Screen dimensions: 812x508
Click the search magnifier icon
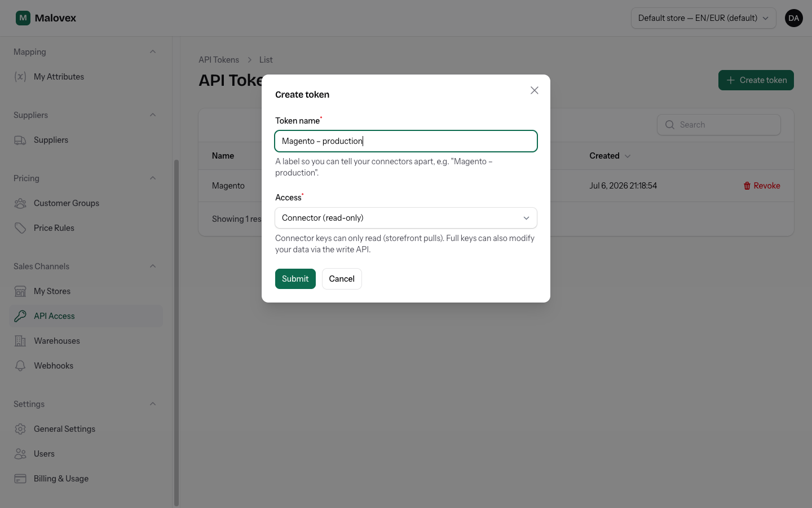pyautogui.click(x=670, y=125)
